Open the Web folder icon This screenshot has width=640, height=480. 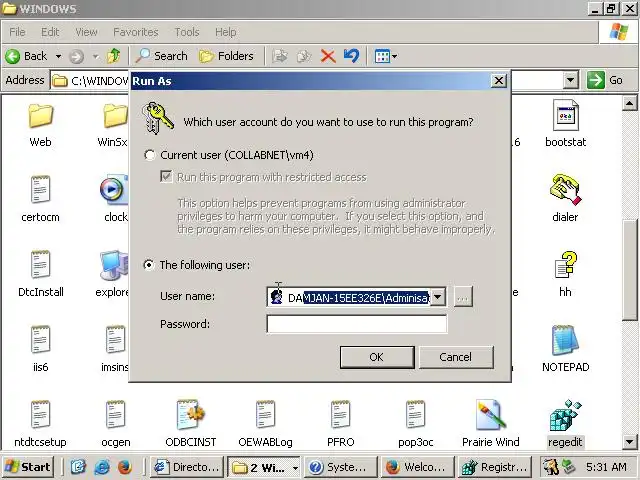[40, 116]
